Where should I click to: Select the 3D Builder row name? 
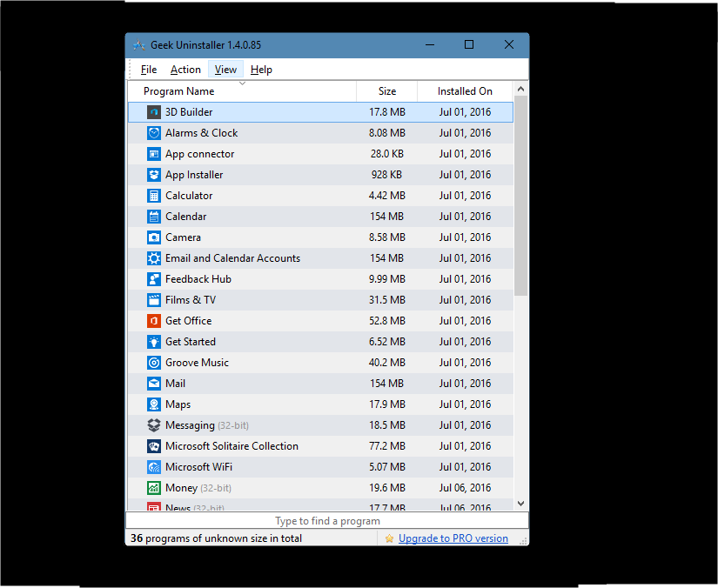[189, 112]
